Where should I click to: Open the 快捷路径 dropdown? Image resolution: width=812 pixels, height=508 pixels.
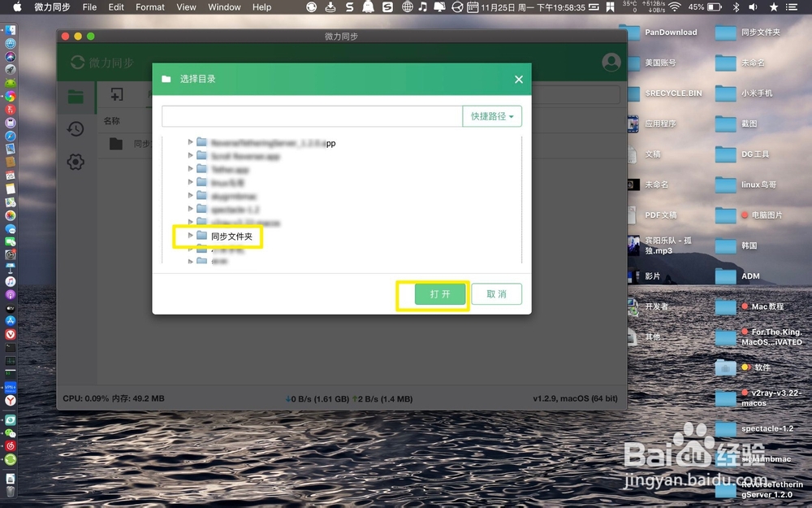(x=492, y=116)
